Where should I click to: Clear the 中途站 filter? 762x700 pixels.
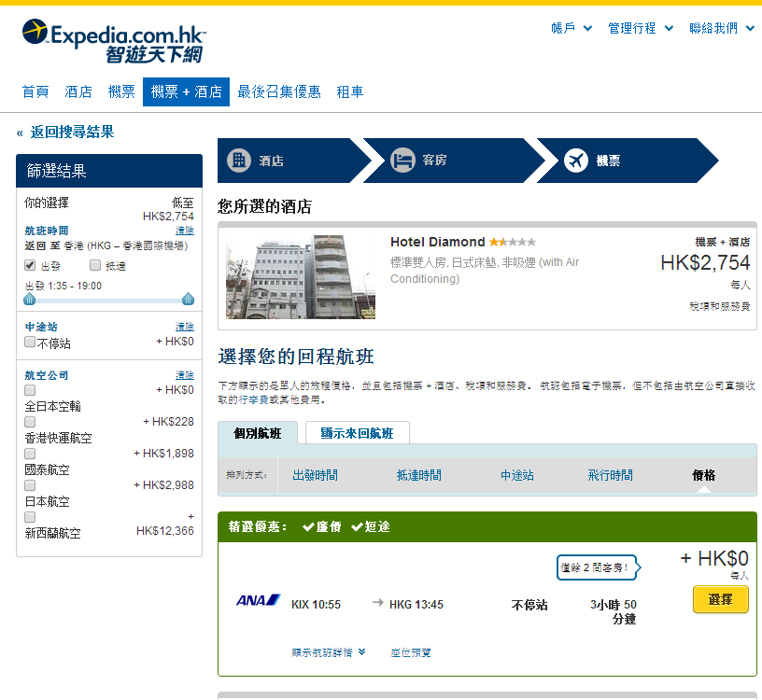point(185,327)
